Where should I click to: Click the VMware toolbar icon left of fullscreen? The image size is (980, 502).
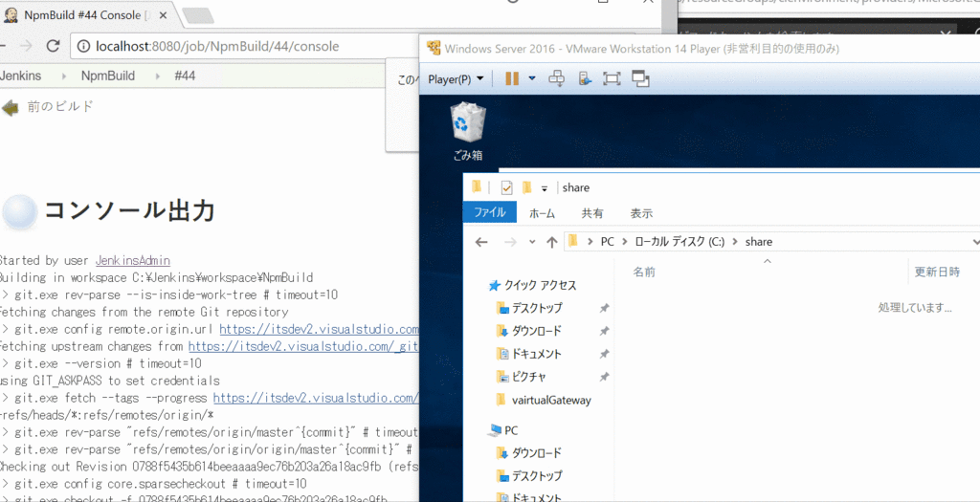point(585,78)
